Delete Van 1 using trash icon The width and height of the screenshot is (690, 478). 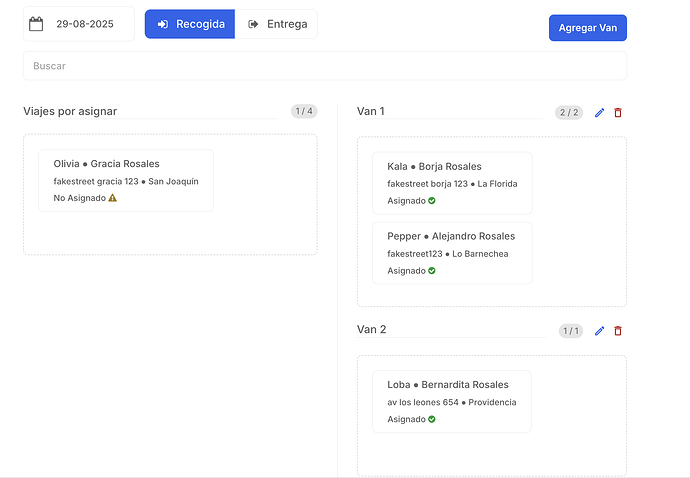[x=618, y=113]
